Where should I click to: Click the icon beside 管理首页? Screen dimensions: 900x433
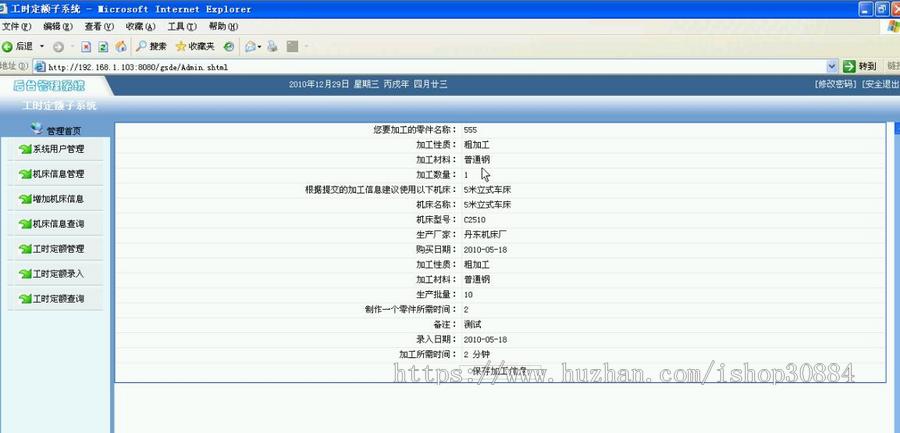click(37, 128)
